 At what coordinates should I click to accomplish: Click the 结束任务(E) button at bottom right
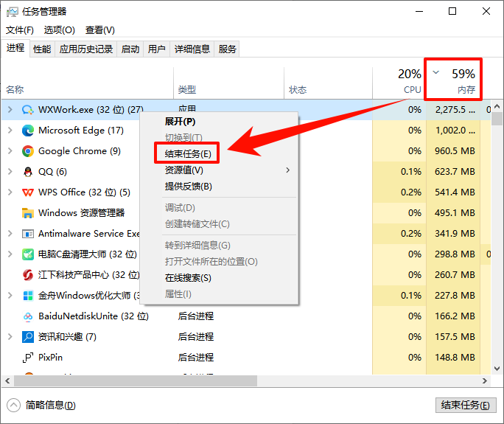click(x=466, y=405)
